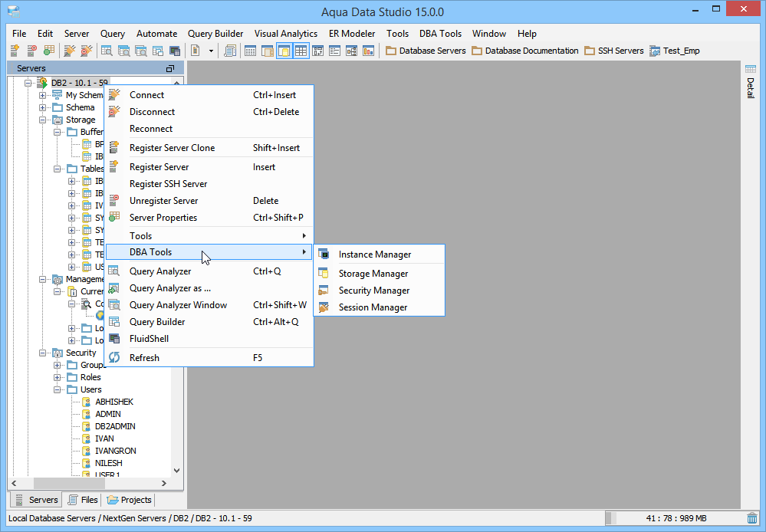The image size is (766, 532).
Task: Click the Refresh arrows icon in context menu
Action: [x=114, y=357]
